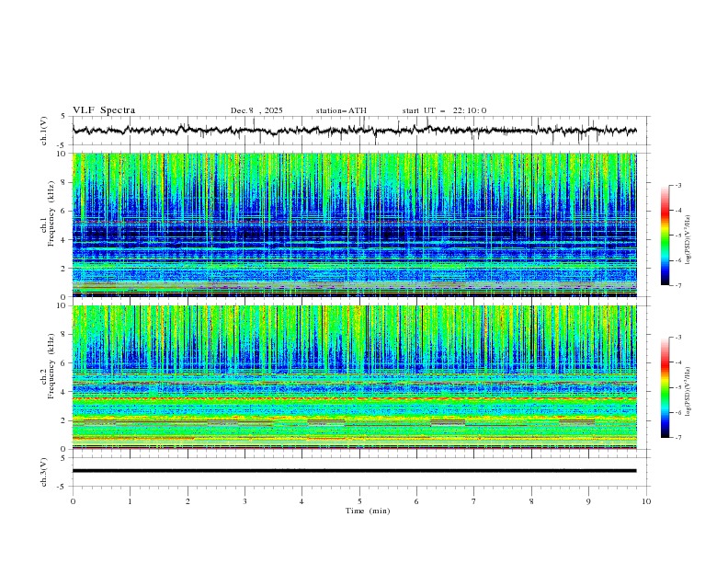This screenshot has height=563, width=728.
Task: Click the 8 minute tick label on the bottom axis
Action: (x=531, y=501)
